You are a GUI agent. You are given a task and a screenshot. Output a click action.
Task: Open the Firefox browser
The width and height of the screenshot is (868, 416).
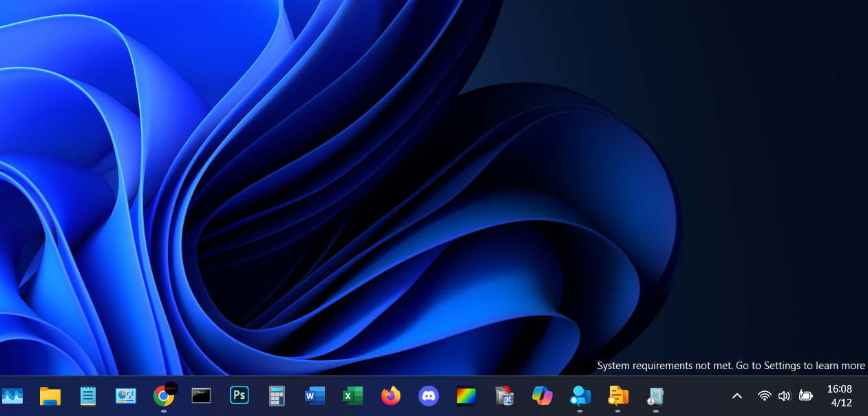[x=390, y=395]
